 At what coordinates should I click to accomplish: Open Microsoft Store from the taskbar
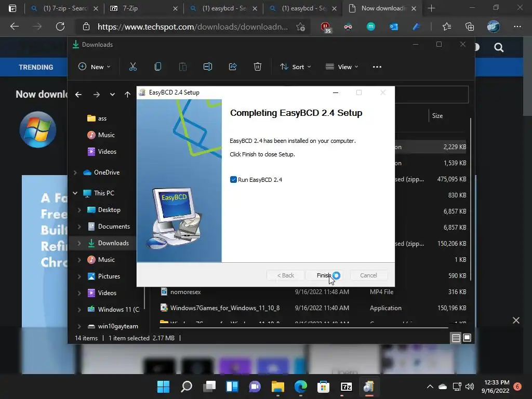tap(323, 387)
